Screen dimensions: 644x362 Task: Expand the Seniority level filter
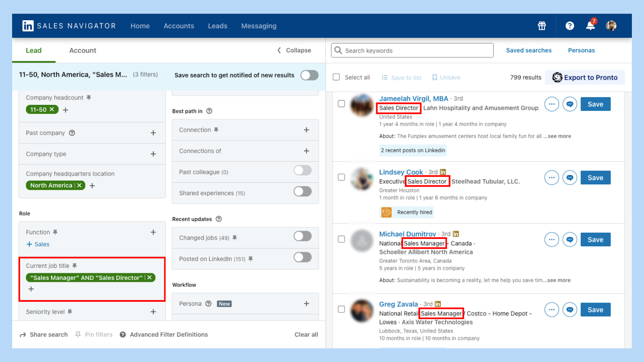(x=153, y=312)
